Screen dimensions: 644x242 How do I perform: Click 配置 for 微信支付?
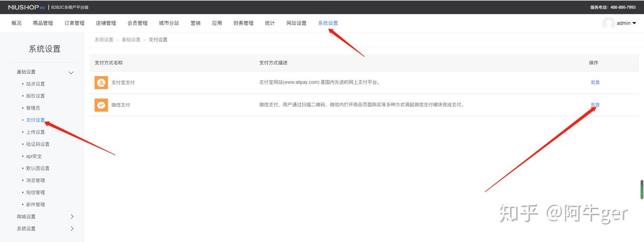coord(595,105)
